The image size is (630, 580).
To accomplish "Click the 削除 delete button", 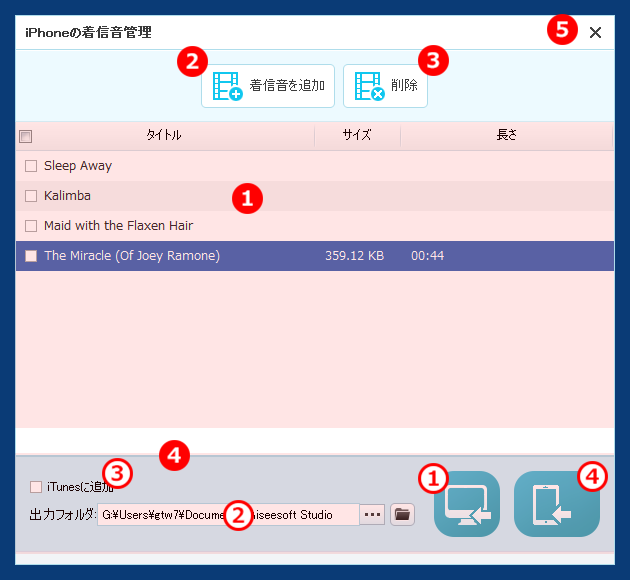I will pyautogui.click(x=385, y=86).
